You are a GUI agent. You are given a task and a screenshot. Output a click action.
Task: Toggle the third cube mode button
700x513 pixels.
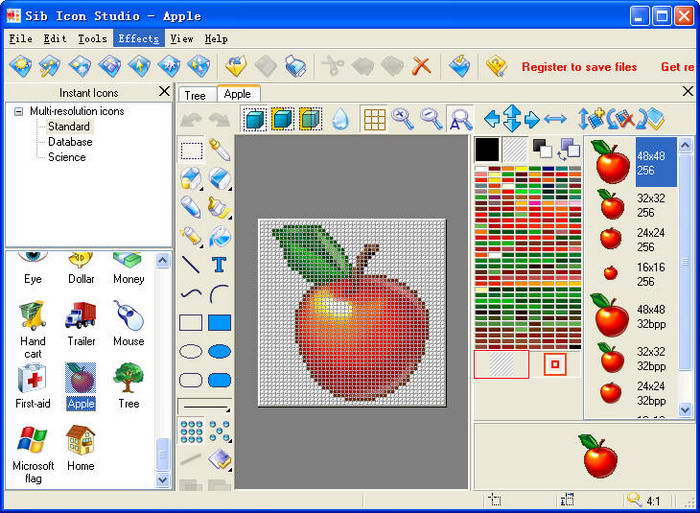click(310, 119)
